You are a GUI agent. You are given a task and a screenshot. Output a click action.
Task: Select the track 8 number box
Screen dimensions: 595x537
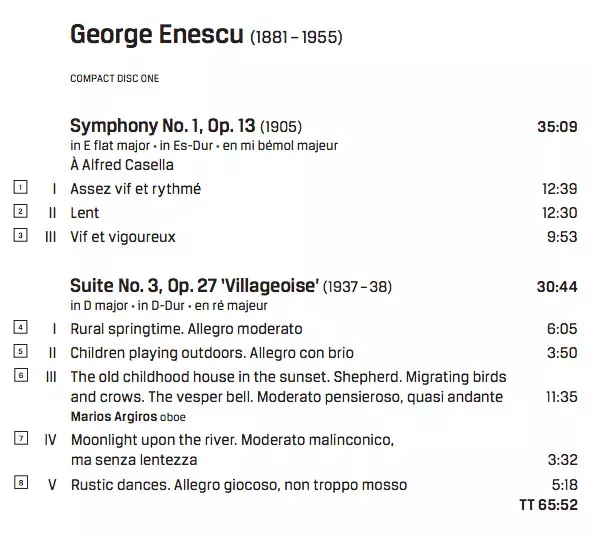click(x=20, y=482)
